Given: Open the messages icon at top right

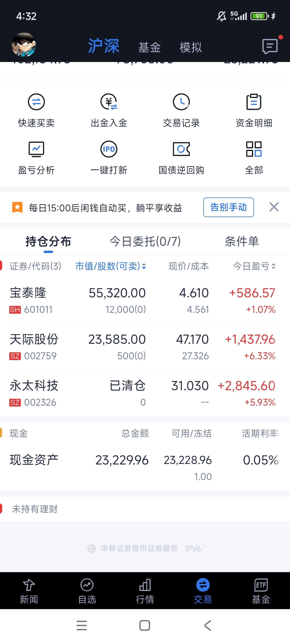Looking at the screenshot, I should pyautogui.click(x=270, y=46).
